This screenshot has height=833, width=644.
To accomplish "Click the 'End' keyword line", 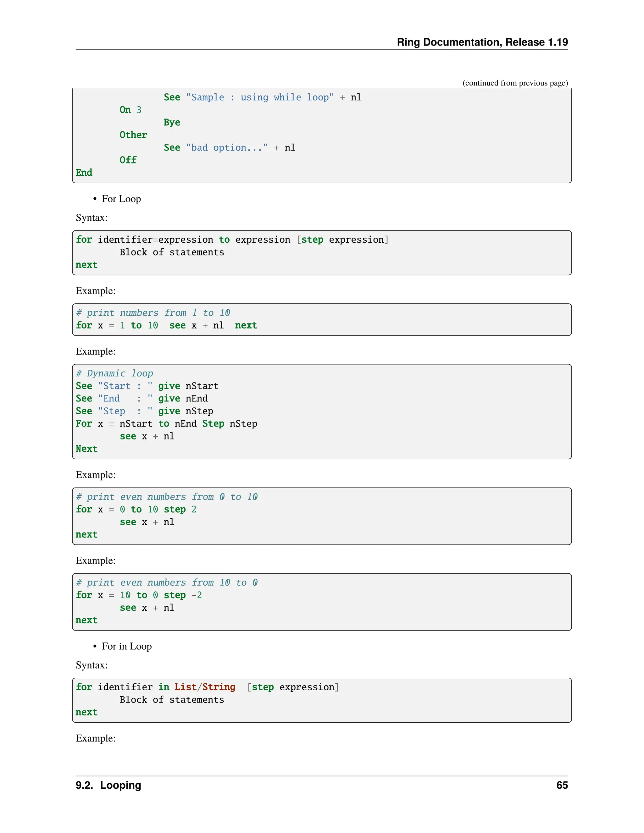I will [x=84, y=172].
